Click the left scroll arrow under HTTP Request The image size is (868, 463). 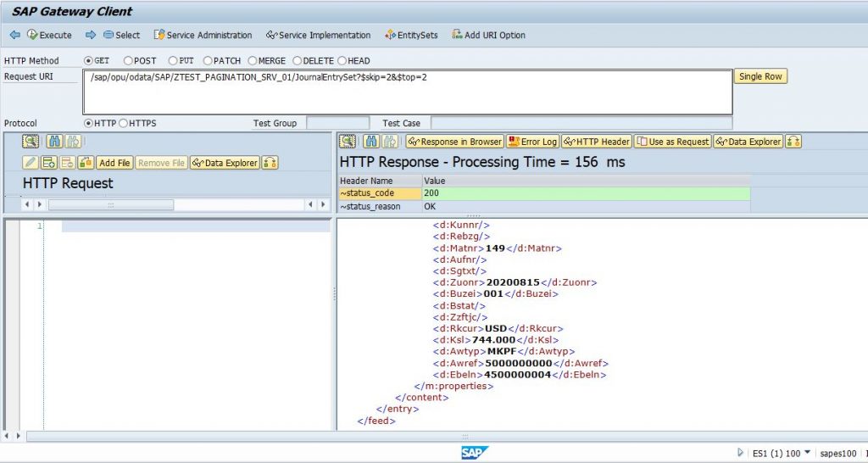click(x=27, y=204)
